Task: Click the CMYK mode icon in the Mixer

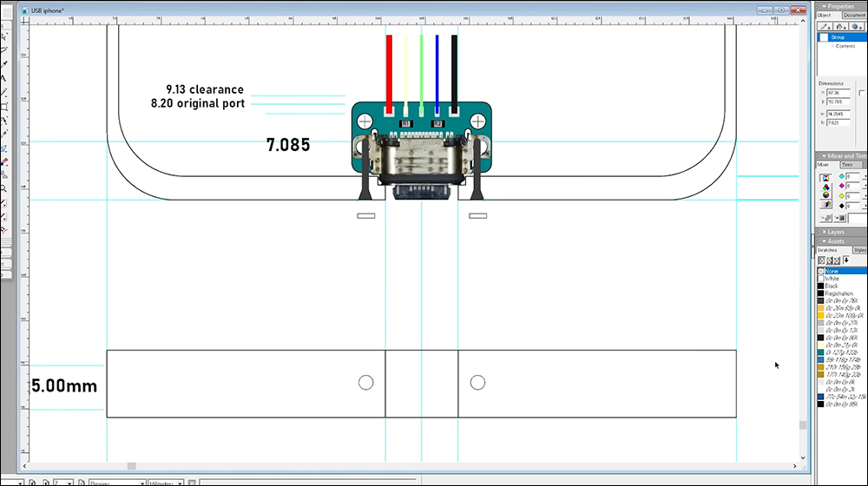Action: [825, 178]
